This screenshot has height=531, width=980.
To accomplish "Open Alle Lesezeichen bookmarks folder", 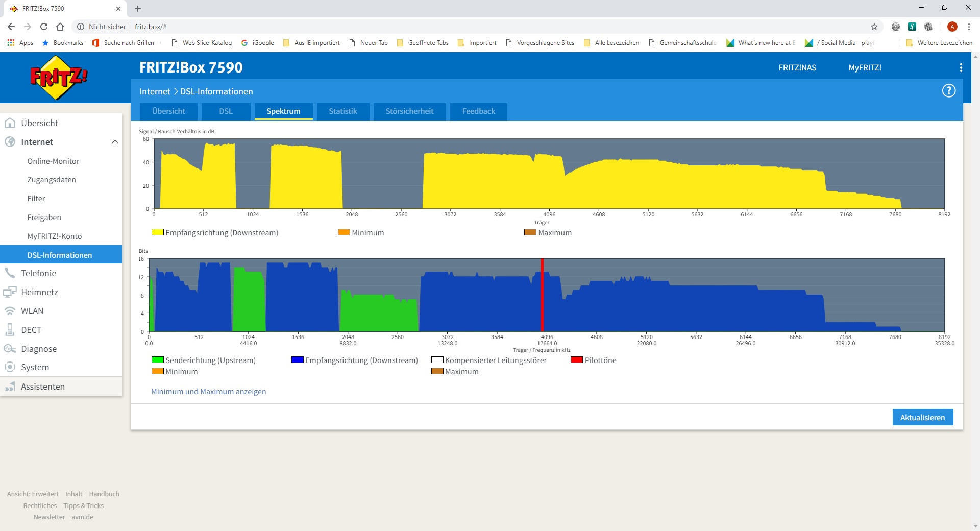I will 611,43.
